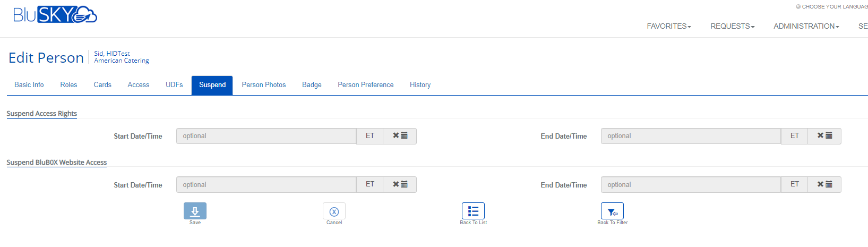The image size is (868, 247).
Task: Expand the Favorites dropdown menu
Action: click(668, 26)
